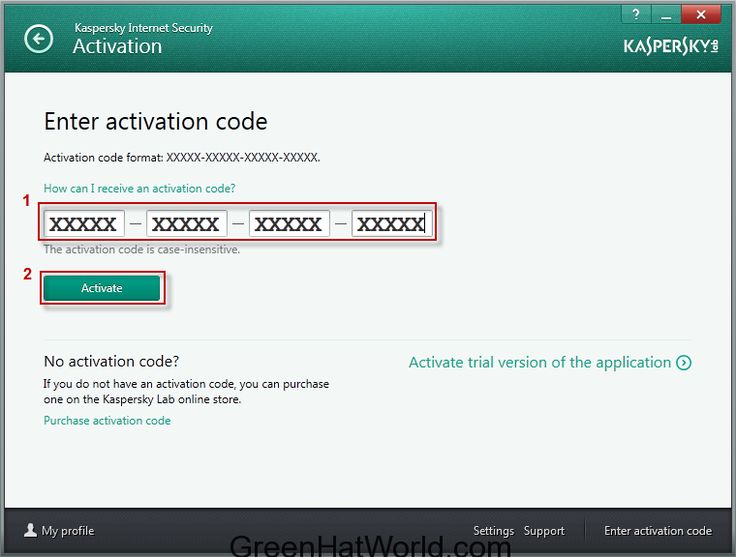
Task: Open My profile in the bottom bar
Action: pos(68,531)
